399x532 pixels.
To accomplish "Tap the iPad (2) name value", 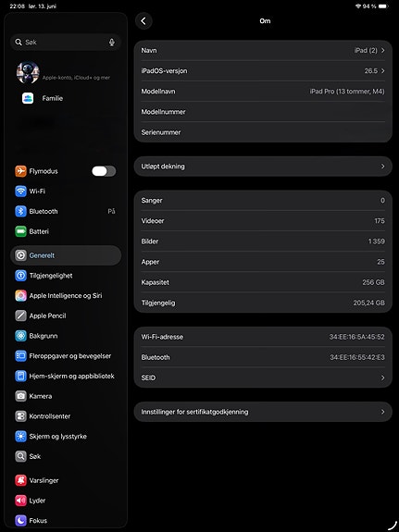I will pyautogui.click(x=366, y=51).
